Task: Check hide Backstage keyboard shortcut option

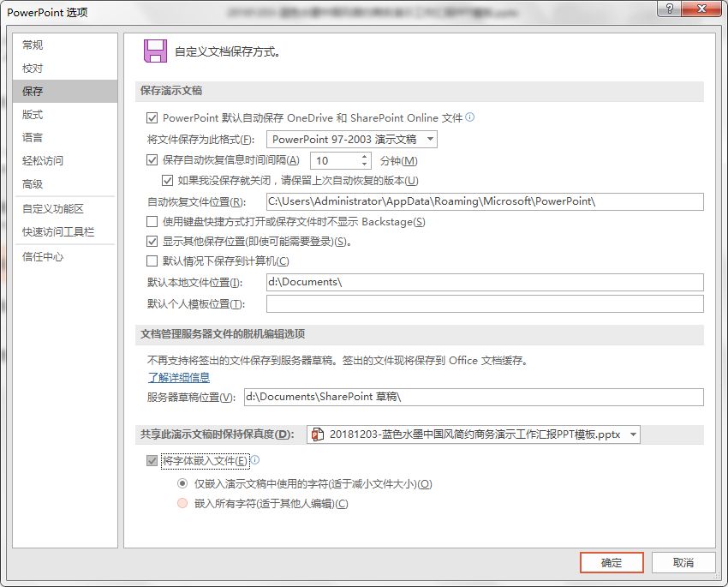Action: (151, 221)
